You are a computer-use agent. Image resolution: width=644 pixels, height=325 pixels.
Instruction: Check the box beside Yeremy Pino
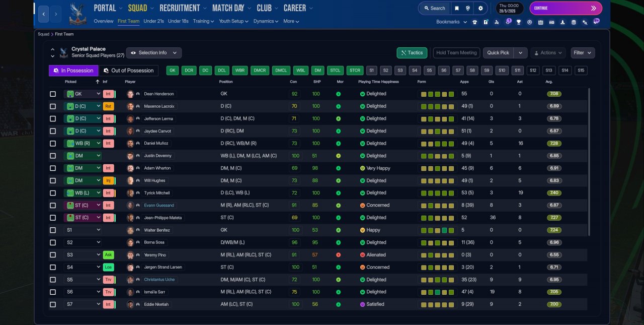point(53,255)
